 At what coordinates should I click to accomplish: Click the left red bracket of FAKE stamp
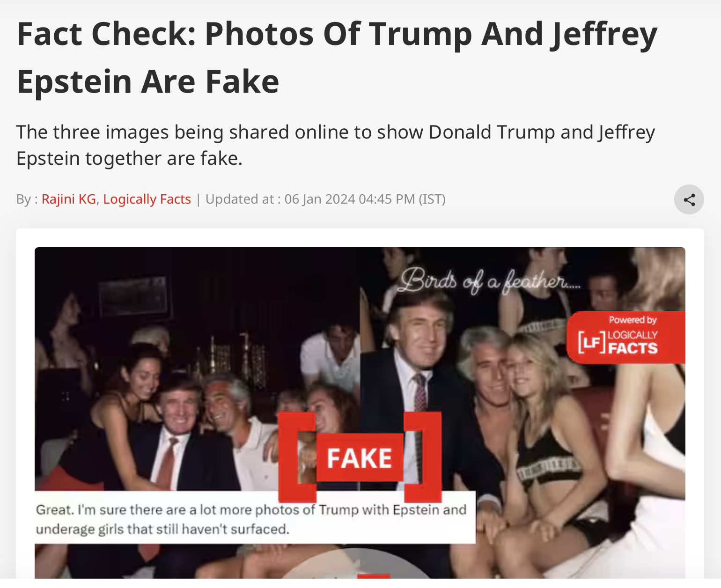pos(297,457)
